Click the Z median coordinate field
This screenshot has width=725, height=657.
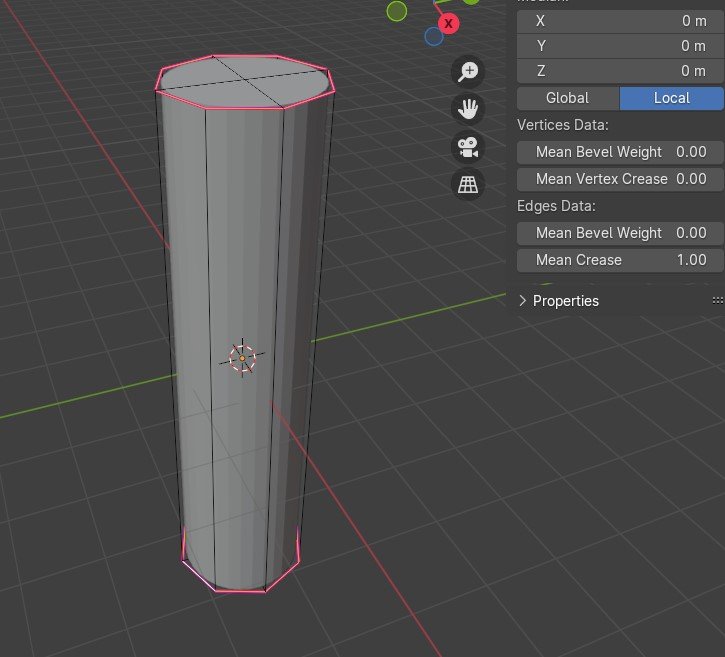pyautogui.click(x=619, y=71)
